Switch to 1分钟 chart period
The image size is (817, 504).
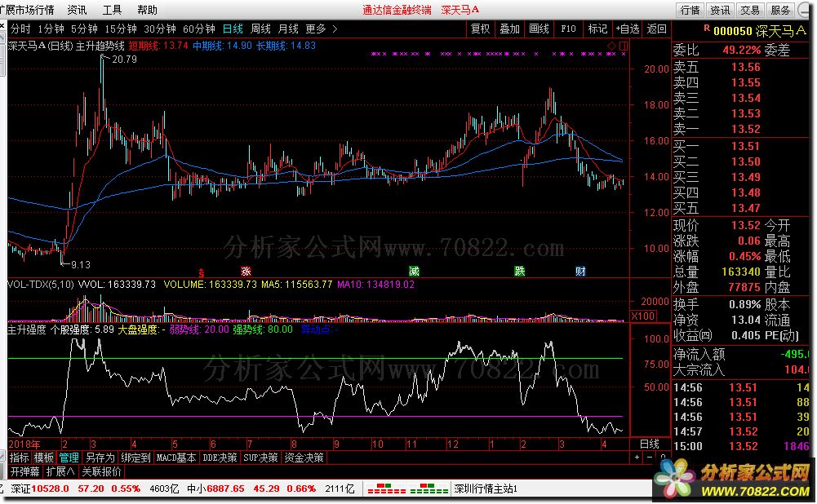coord(51,29)
